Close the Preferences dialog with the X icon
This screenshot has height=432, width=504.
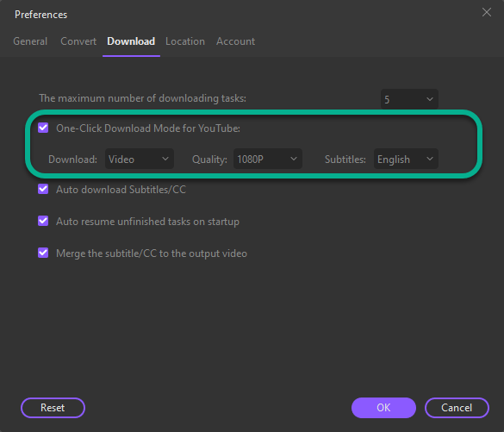486,12
